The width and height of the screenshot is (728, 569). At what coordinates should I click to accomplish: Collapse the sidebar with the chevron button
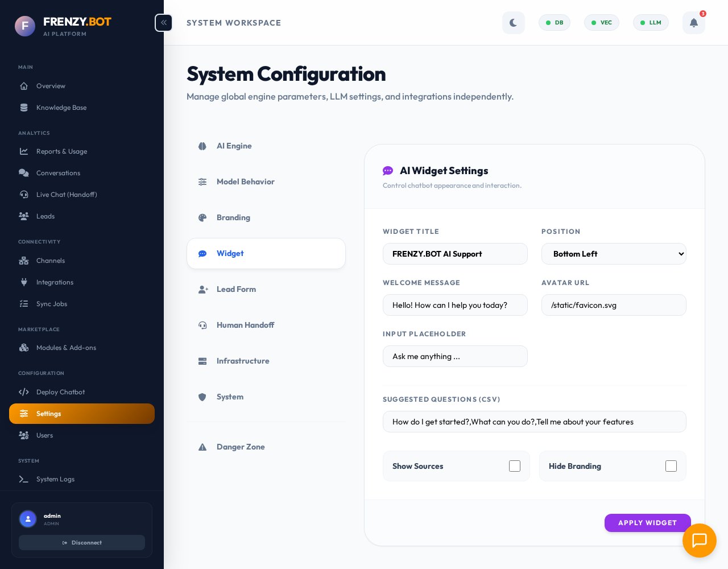pos(163,23)
